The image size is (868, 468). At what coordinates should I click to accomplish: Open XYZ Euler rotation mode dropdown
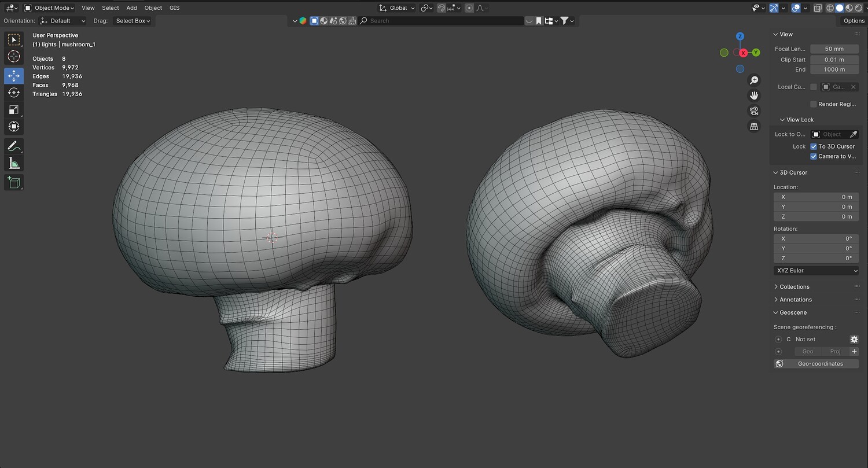tap(816, 271)
